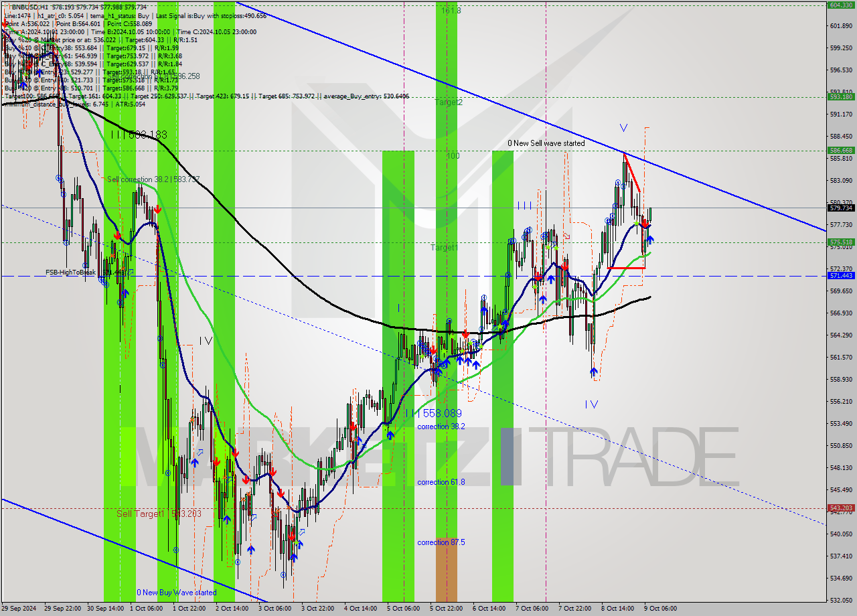Click the '100' Fibonacci level label
This screenshot has height=616, width=857.
453,156
